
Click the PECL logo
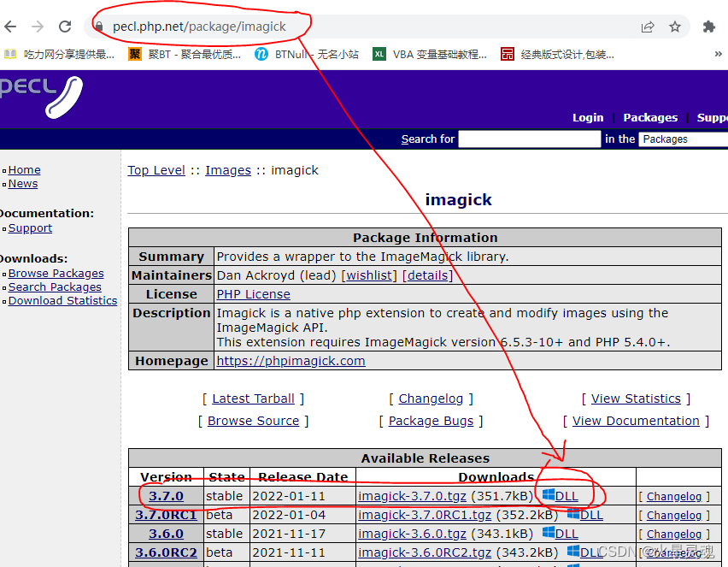coord(41,97)
